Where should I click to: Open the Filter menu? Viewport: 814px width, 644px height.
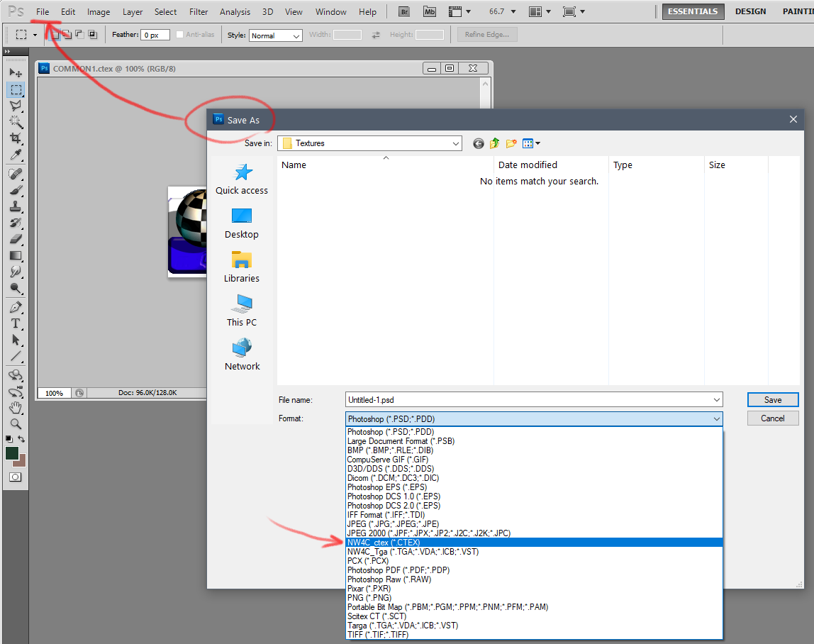tap(199, 12)
